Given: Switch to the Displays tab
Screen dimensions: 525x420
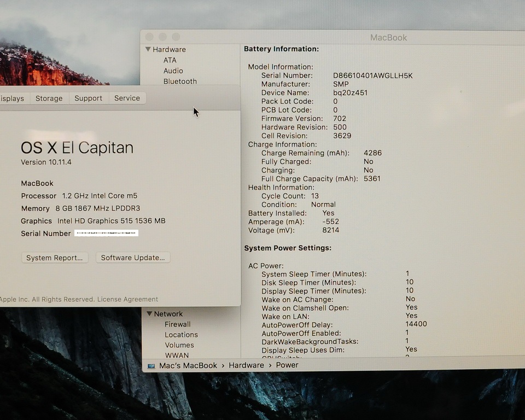Looking at the screenshot, I should coord(13,98).
